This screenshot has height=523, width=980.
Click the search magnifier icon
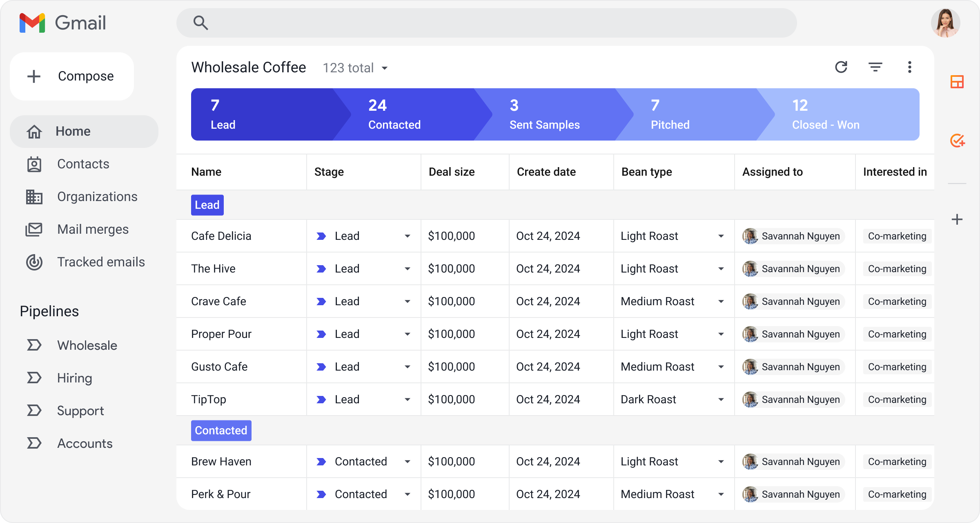200,23
